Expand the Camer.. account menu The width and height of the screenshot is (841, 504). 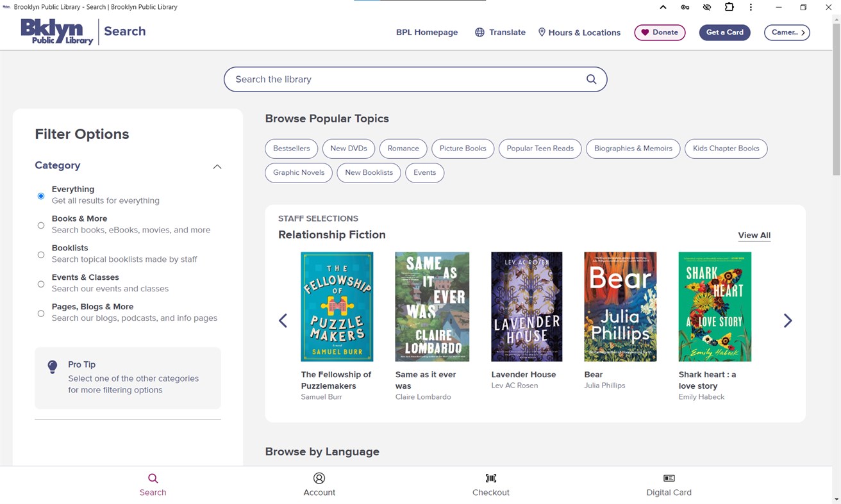787,33
